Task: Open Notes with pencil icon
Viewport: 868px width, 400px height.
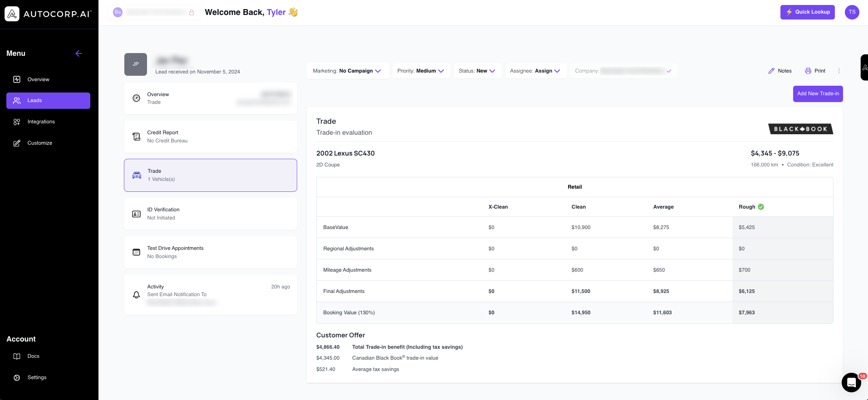Action: pos(780,71)
